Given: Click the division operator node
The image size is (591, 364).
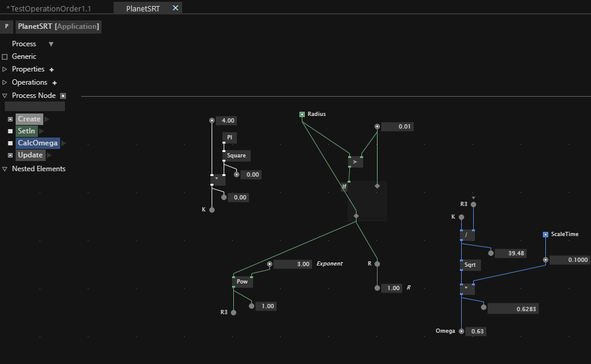Looking at the screenshot, I should 466,235.
